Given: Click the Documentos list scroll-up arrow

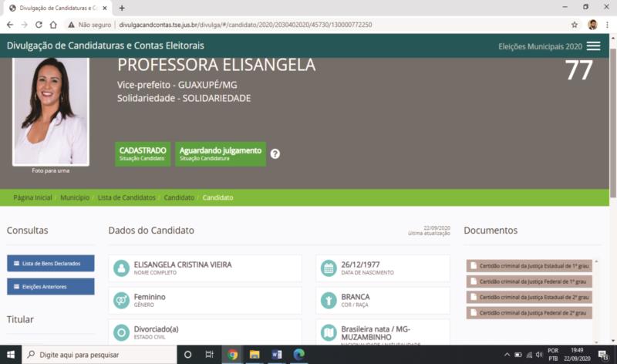Looking at the screenshot, I should tap(596, 261).
